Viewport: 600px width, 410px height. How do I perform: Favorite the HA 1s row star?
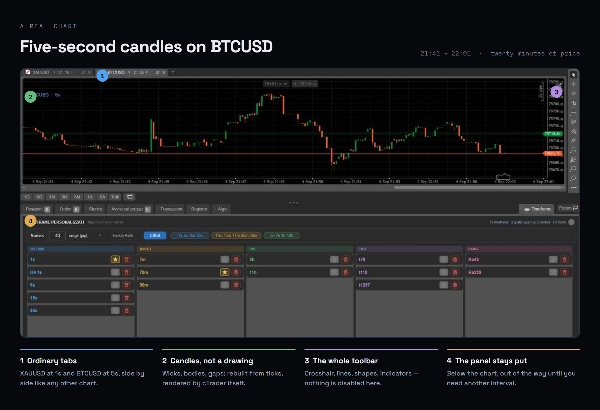(x=115, y=272)
